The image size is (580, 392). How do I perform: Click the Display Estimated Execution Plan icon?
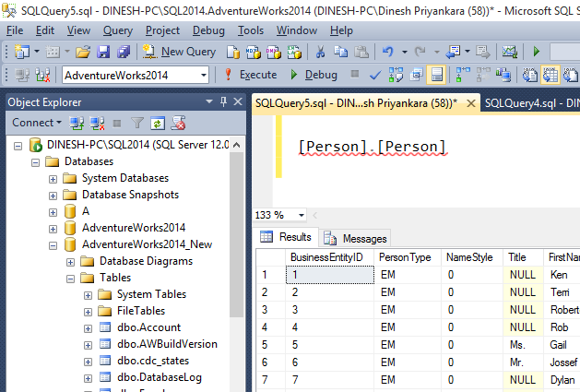[x=396, y=75]
